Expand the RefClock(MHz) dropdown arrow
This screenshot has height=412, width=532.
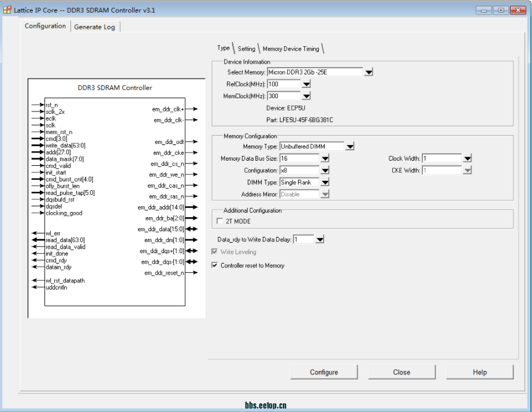tap(306, 84)
